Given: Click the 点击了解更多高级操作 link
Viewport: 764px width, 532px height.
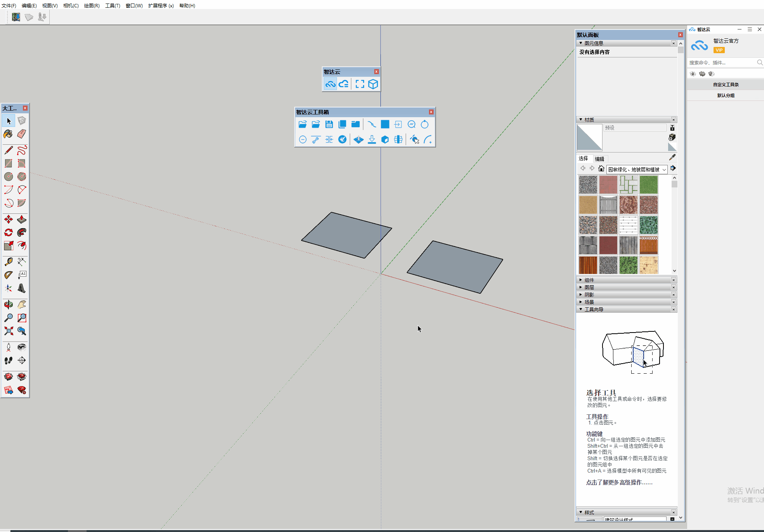Looking at the screenshot, I should pos(619,482).
